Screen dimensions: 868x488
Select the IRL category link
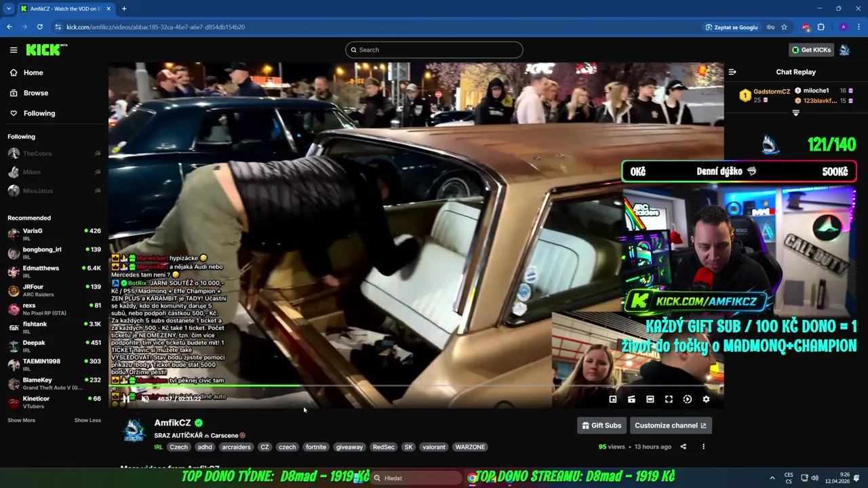click(x=159, y=447)
